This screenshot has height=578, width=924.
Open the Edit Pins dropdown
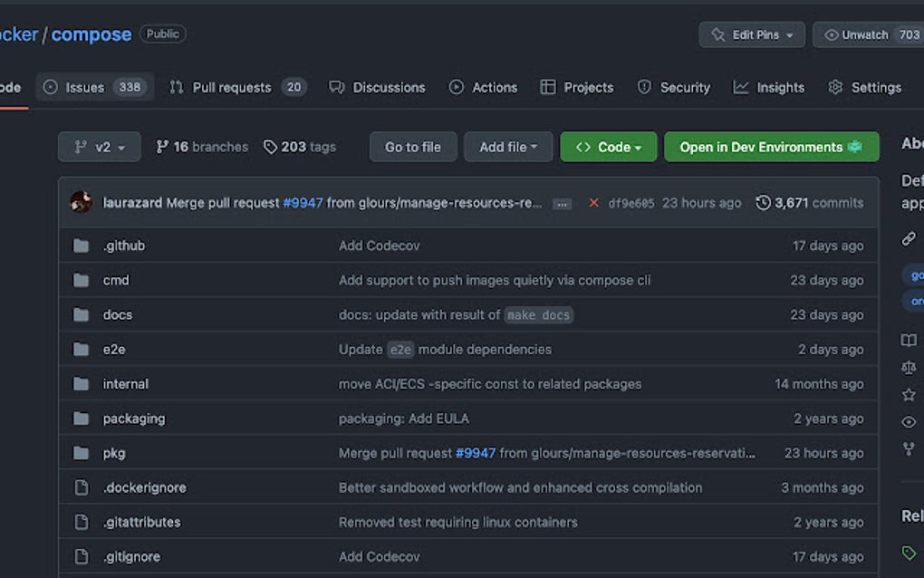pos(752,34)
